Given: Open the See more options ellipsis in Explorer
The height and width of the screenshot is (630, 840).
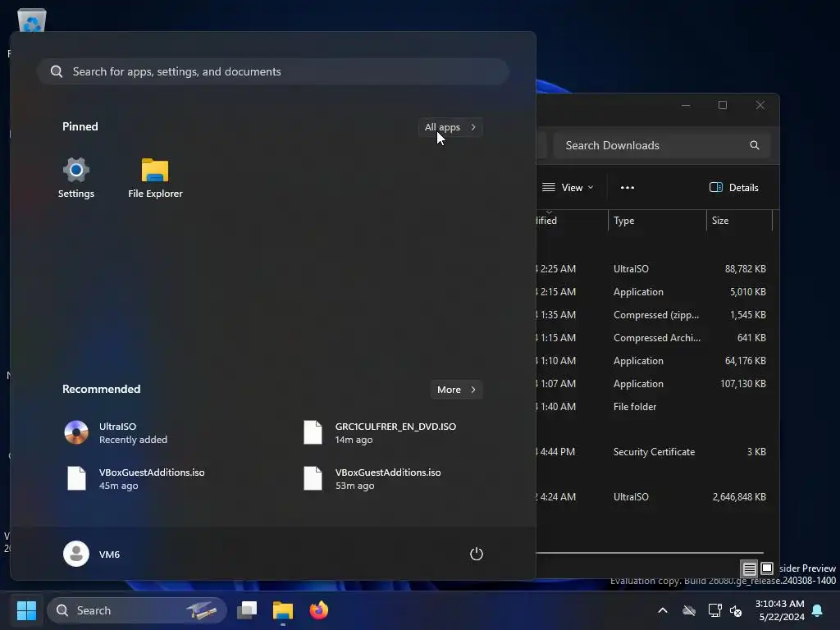Looking at the screenshot, I should click(628, 188).
